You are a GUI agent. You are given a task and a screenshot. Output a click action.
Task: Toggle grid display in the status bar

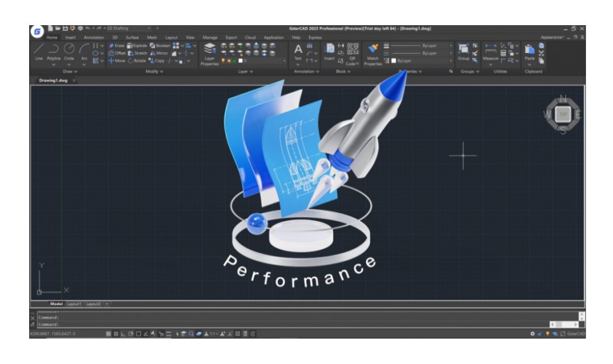(x=116, y=334)
